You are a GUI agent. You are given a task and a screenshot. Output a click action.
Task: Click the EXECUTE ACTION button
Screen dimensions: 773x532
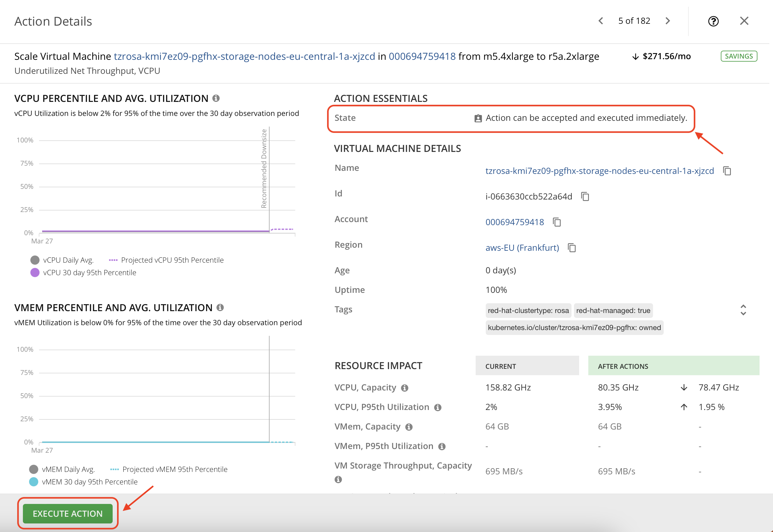point(68,514)
